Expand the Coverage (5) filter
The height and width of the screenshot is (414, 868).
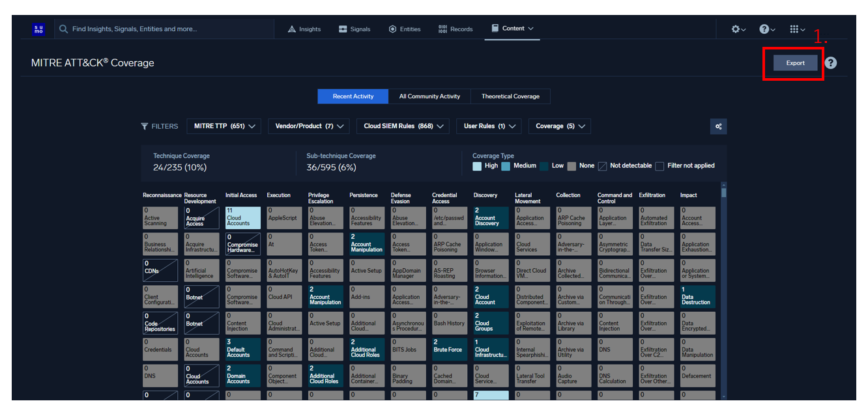tap(559, 126)
